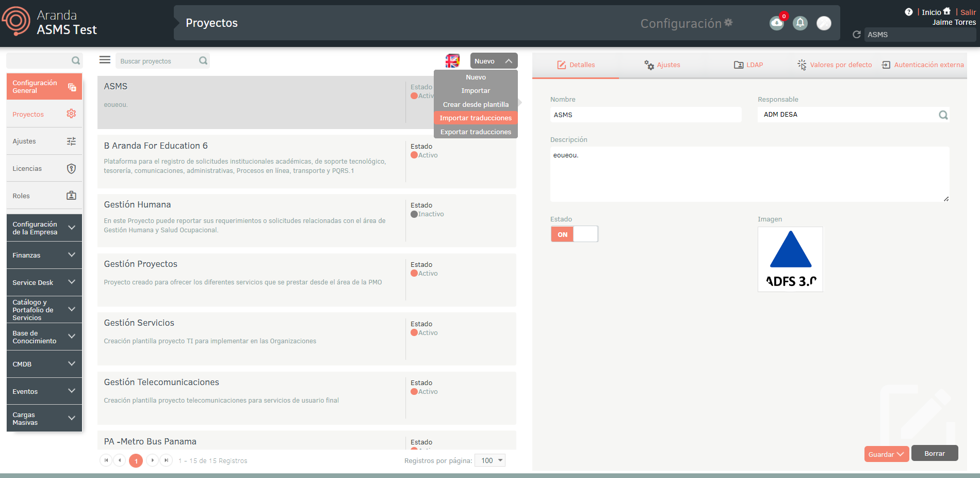Click the Borrar button

(935, 453)
